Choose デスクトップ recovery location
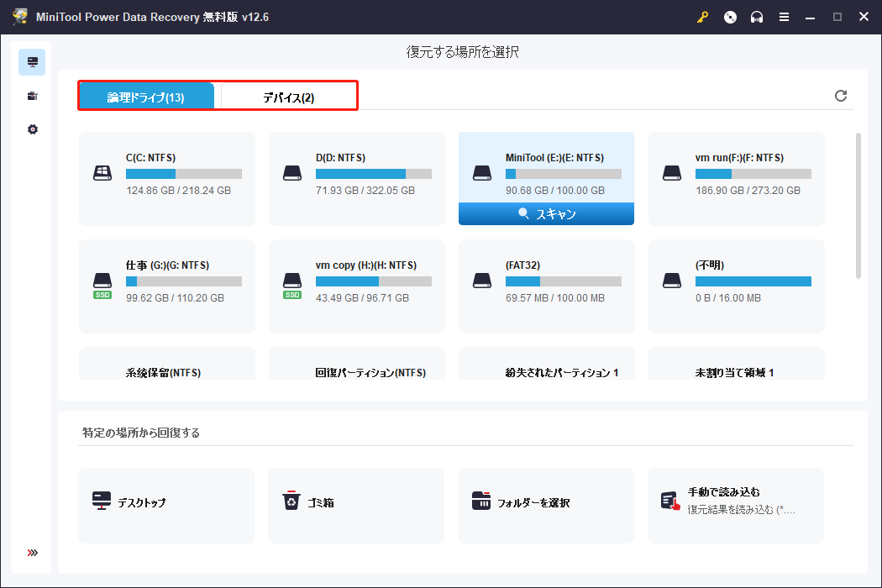 [166, 506]
